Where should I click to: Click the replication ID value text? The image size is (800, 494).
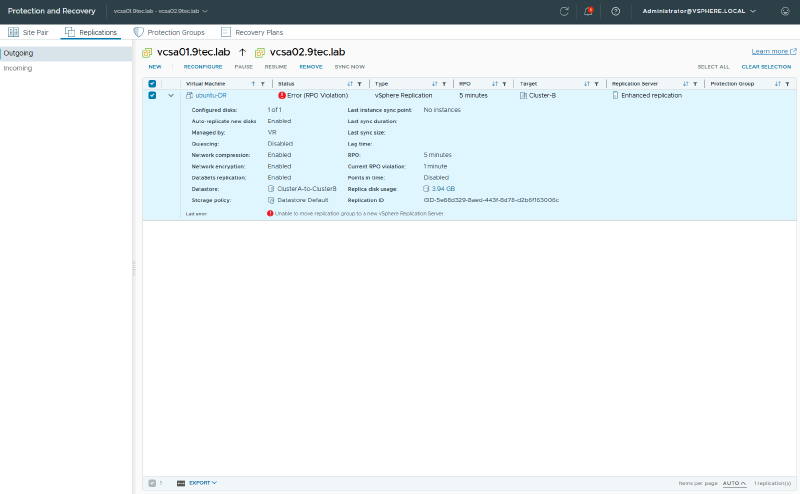(x=491, y=200)
